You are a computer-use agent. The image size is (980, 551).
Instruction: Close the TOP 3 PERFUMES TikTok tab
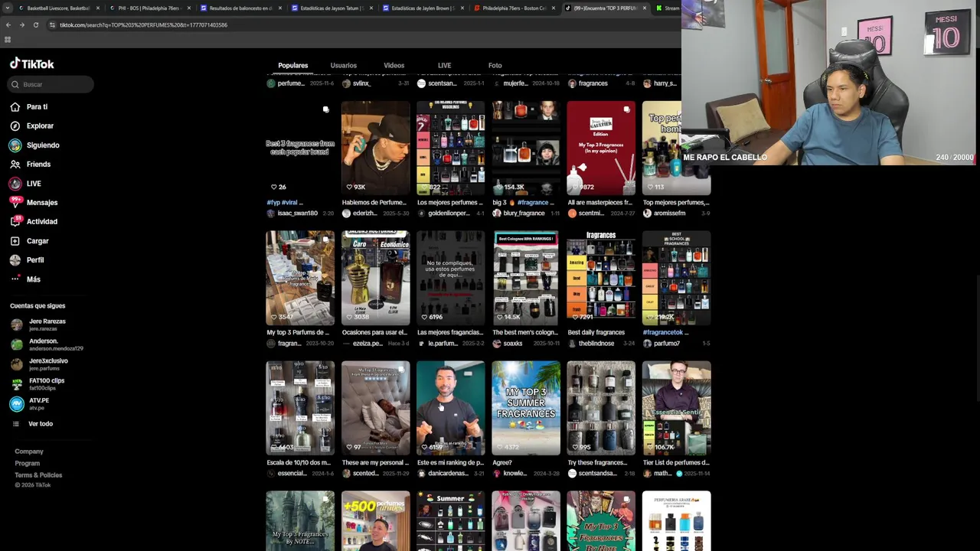click(644, 8)
